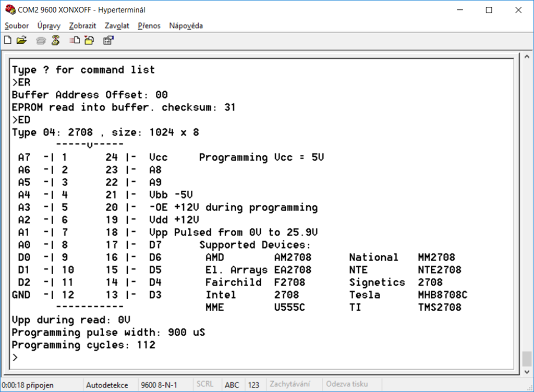Click the Receive file toolbar icon
This screenshot has width=534, height=392.
click(x=89, y=40)
